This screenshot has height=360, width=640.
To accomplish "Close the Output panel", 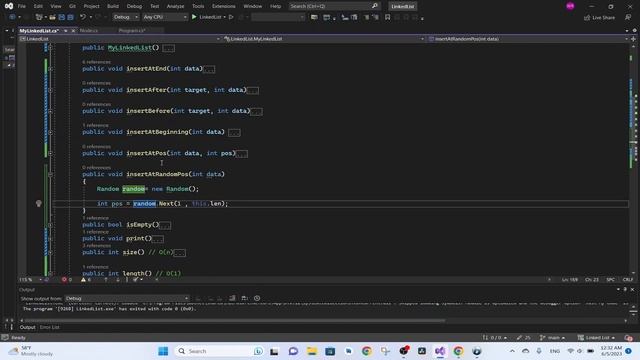I will click(632, 289).
